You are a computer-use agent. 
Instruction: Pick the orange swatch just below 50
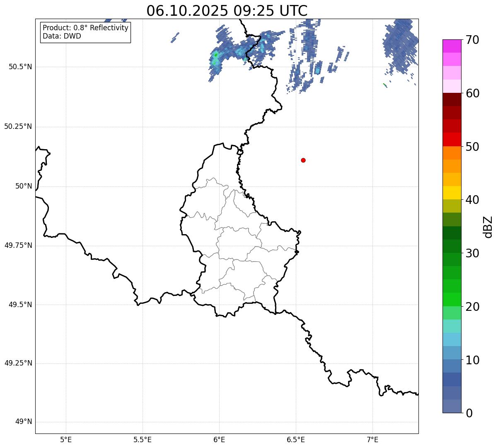452,153
